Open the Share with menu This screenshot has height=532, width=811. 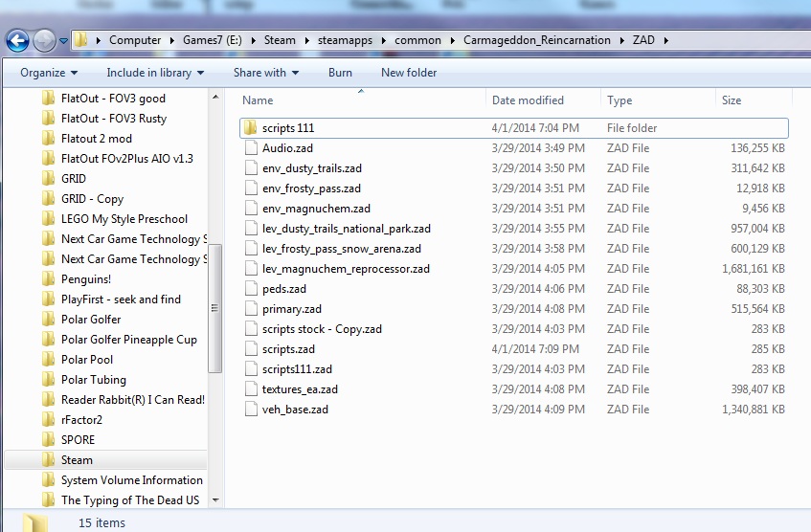[266, 73]
